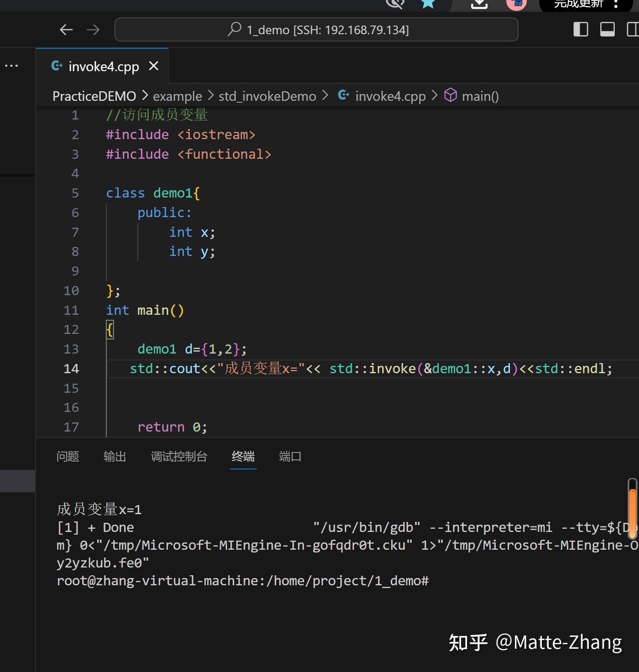Click the hidden-eye privacy icon in toolbar
This screenshot has height=672, width=639.
coord(394,4)
